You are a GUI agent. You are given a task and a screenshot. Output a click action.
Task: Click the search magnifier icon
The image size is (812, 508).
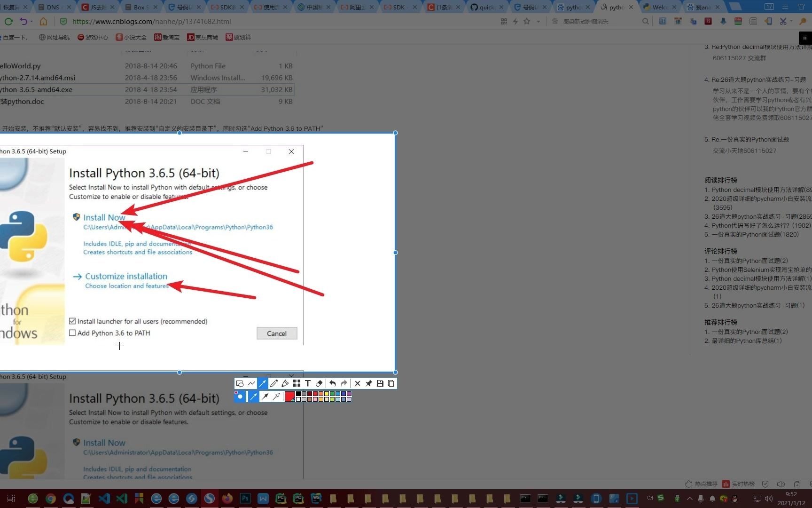point(646,21)
